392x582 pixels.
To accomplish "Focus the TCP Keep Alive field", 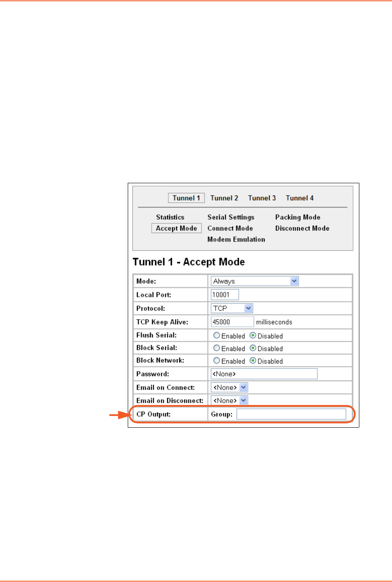I will [232, 322].
